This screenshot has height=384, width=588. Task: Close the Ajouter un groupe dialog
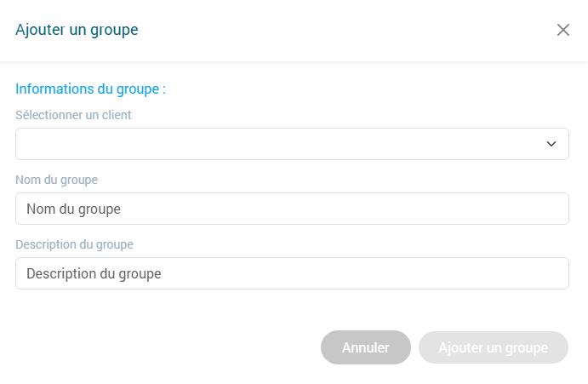coord(562,30)
